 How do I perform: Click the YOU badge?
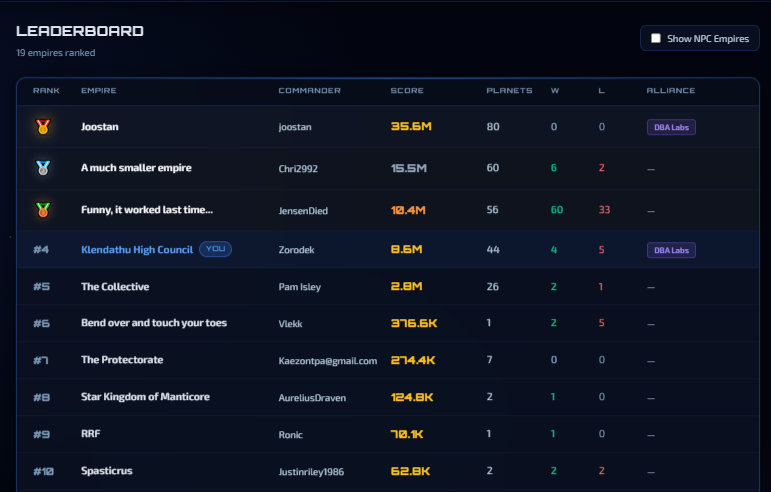click(x=215, y=249)
